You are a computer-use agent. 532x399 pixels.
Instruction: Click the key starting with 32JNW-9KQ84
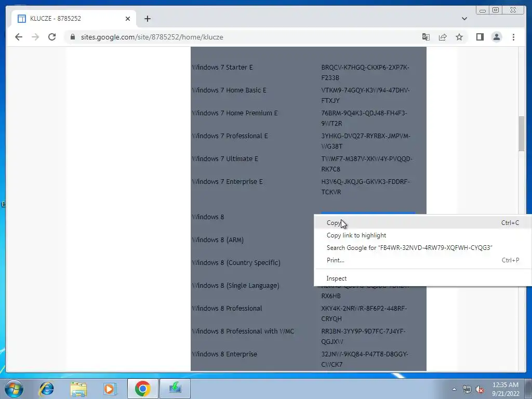tap(365, 359)
